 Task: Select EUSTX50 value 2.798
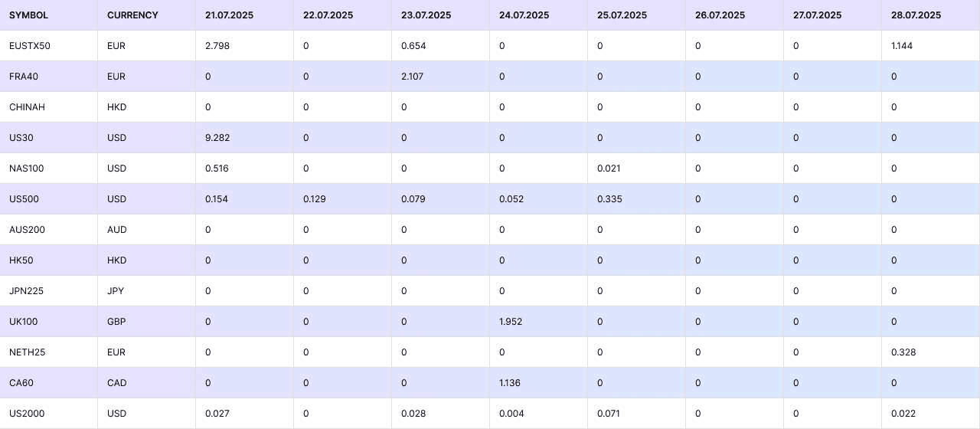245,46
